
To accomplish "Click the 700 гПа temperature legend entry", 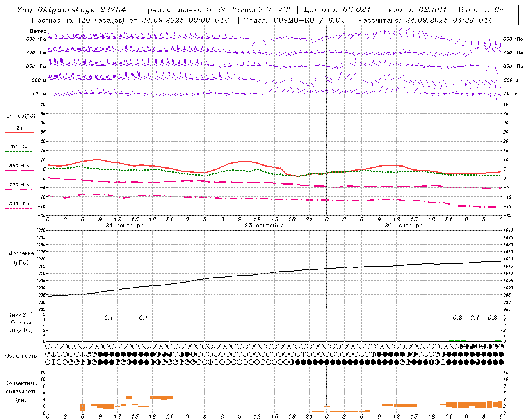I will pyautogui.click(x=19, y=185).
